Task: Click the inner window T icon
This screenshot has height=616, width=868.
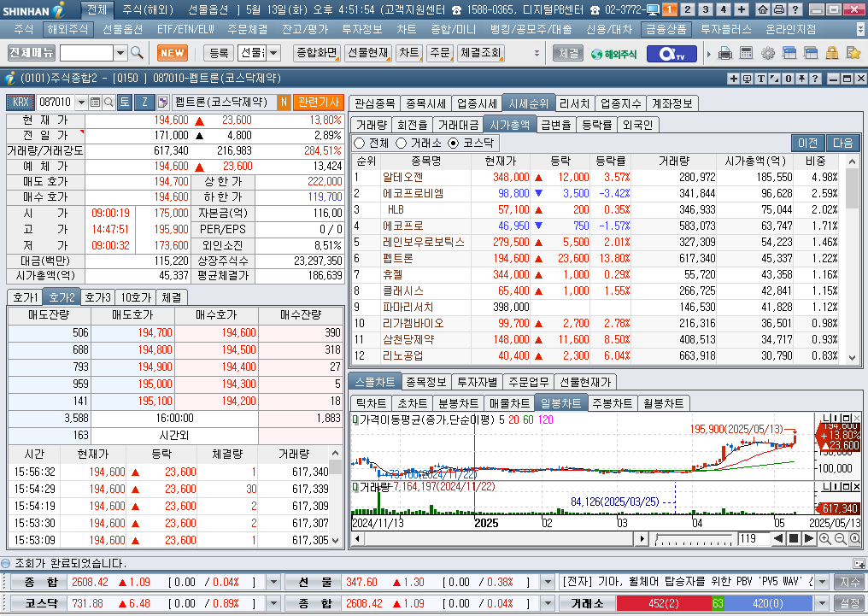Action: coord(761,79)
